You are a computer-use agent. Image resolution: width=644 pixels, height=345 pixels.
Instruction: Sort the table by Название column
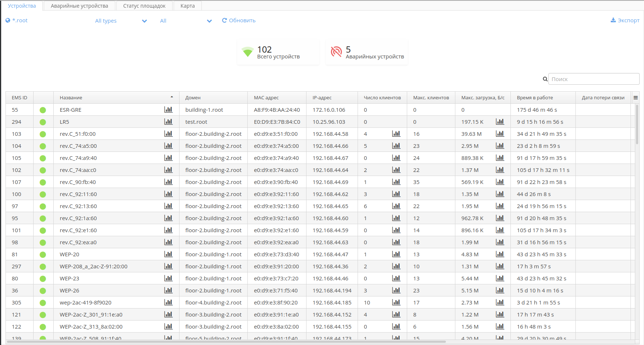click(116, 97)
